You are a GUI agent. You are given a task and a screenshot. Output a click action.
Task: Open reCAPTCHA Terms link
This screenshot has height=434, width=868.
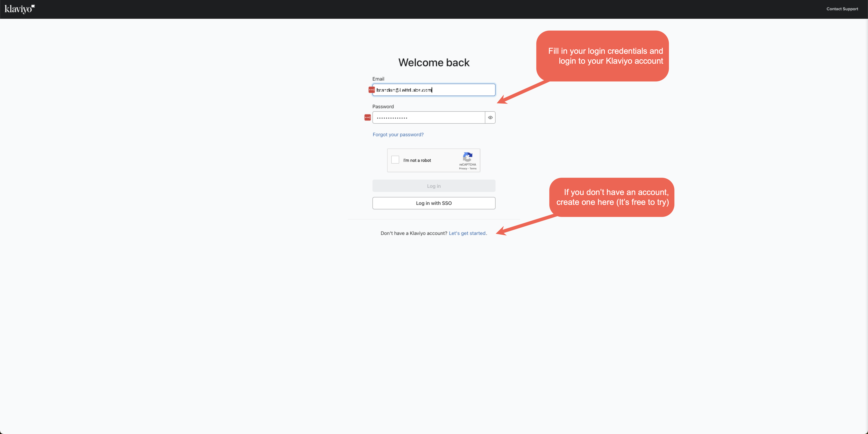(473, 169)
